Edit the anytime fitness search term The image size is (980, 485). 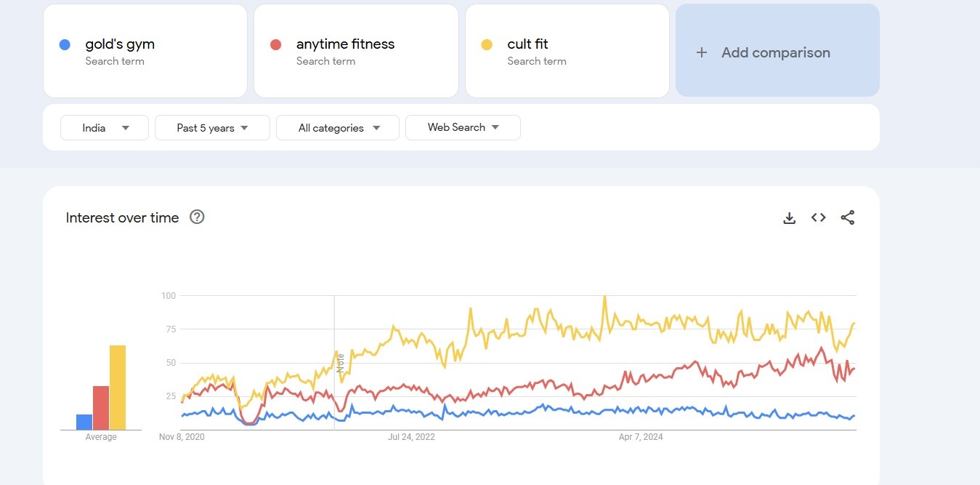(x=345, y=44)
